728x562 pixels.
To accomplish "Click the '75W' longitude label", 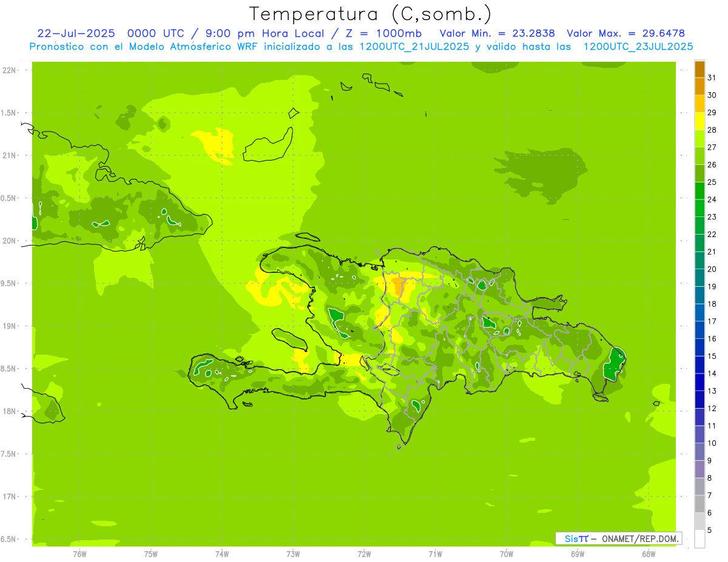I will [x=150, y=554].
